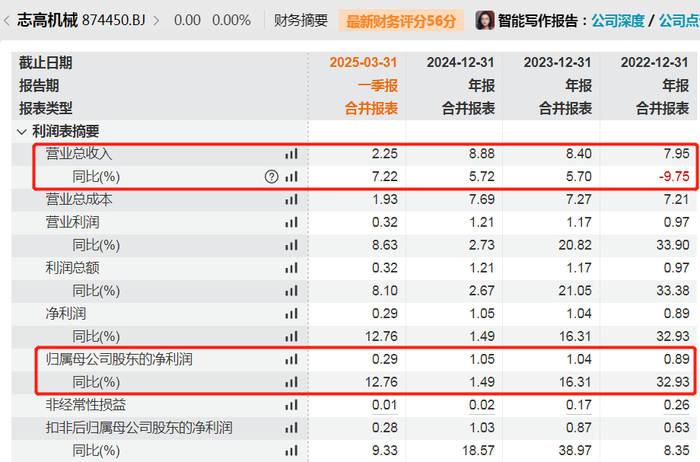
Task: Open chart icon for 利润总额 row
Action: [x=292, y=268]
